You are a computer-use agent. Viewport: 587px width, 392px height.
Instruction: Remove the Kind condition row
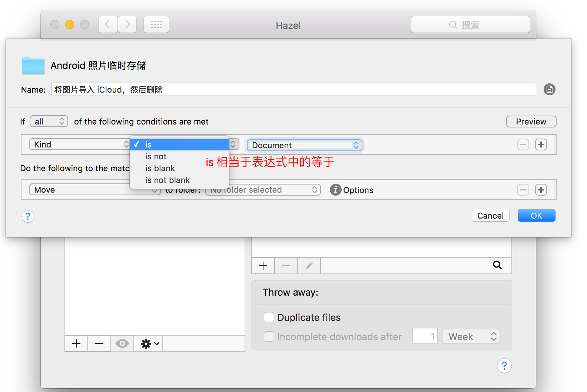tap(523, 144)
